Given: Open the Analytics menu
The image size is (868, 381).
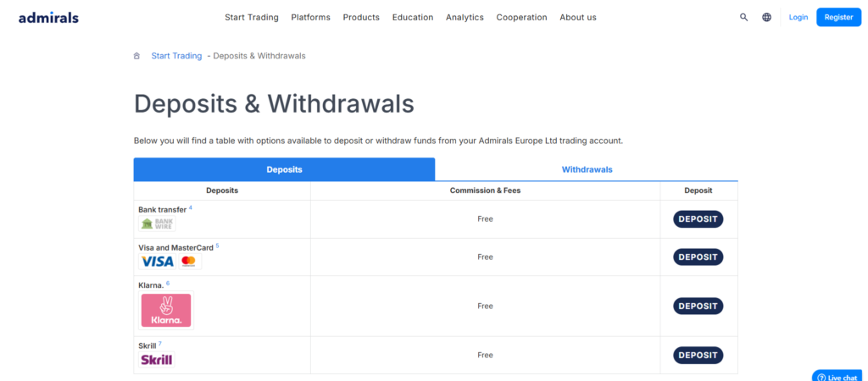Looking at the screenshot, I should 465,17.
